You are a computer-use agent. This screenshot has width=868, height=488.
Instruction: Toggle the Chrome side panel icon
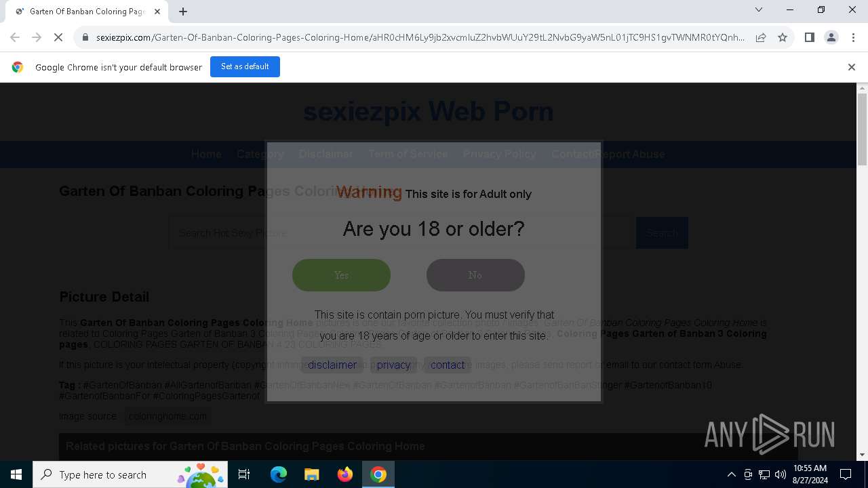coord(809,37)
